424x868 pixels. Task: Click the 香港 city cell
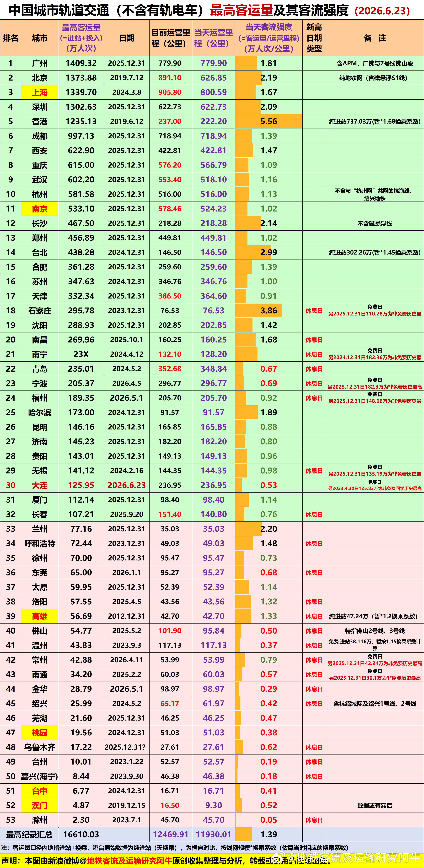click(x=40, y=121)
